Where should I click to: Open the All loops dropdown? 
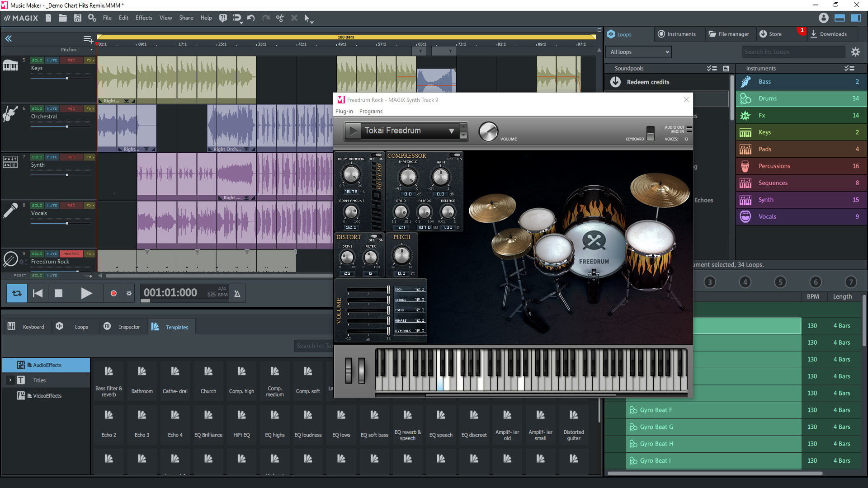(x=638, y=52)
